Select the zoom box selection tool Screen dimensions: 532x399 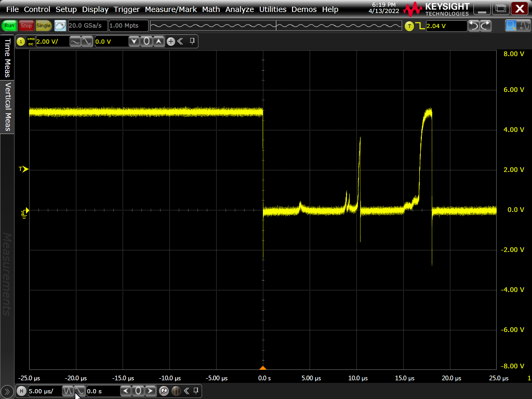coord(511,26)
